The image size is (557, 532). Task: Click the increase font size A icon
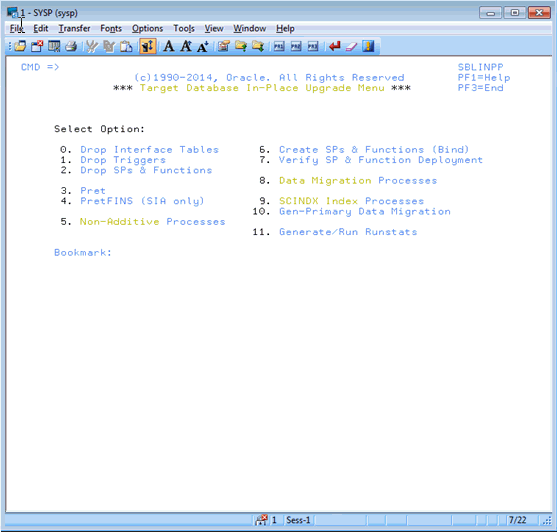click(x=186, y=46)
